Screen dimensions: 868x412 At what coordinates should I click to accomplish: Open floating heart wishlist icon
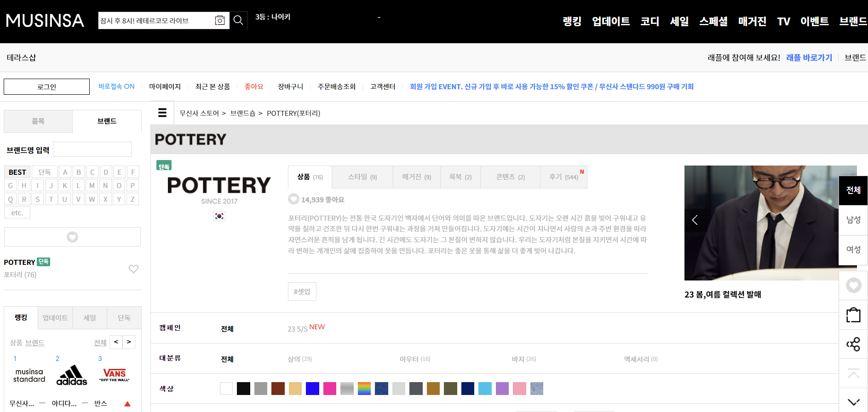point(853,286)
